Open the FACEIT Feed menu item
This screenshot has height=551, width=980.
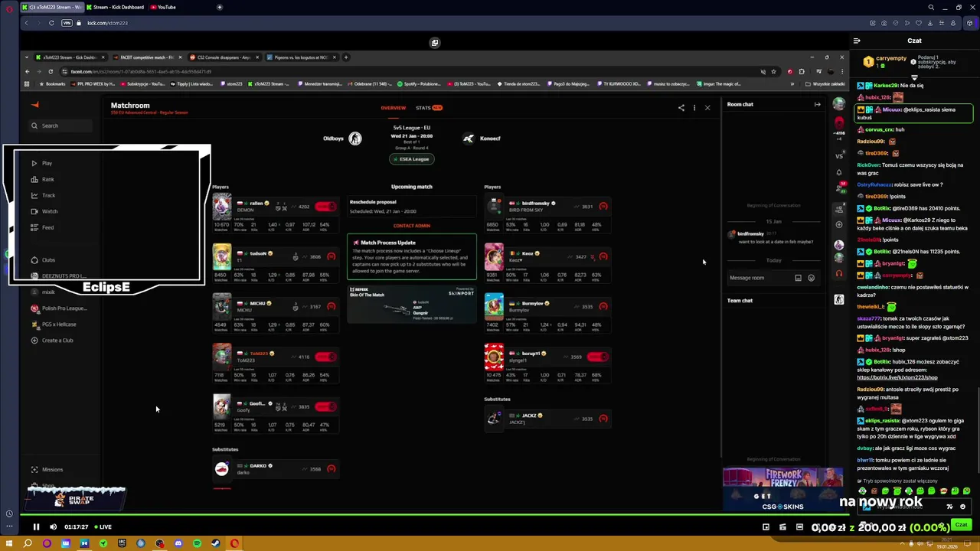[x=43, y=227]
